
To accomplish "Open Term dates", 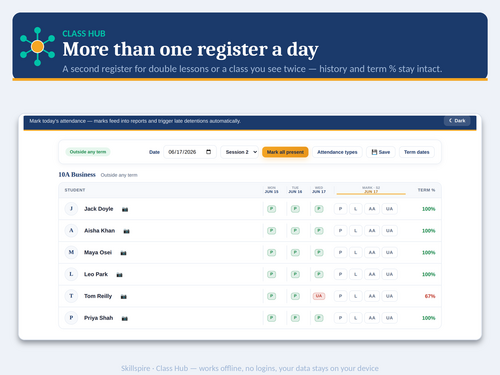I will tap(417, 152).
